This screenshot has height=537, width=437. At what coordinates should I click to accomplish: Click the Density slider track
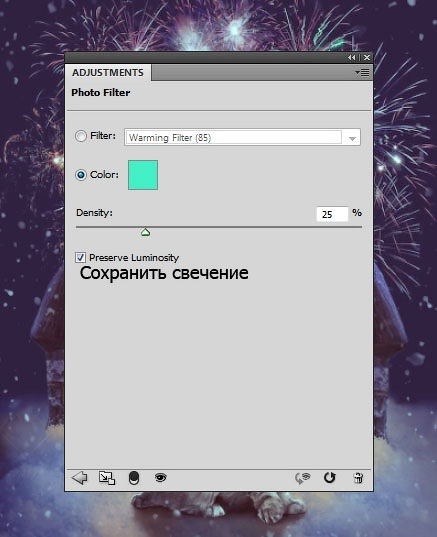click(219, 227)
